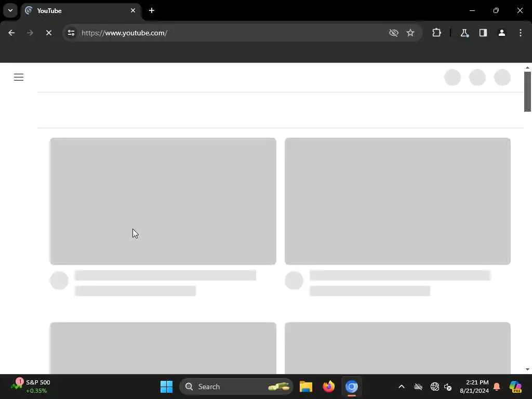This screenshot has width=532, height=399.
Task: Launch Firefox from the taskbar
Action: pyautogui.click(x=328, y=387)
